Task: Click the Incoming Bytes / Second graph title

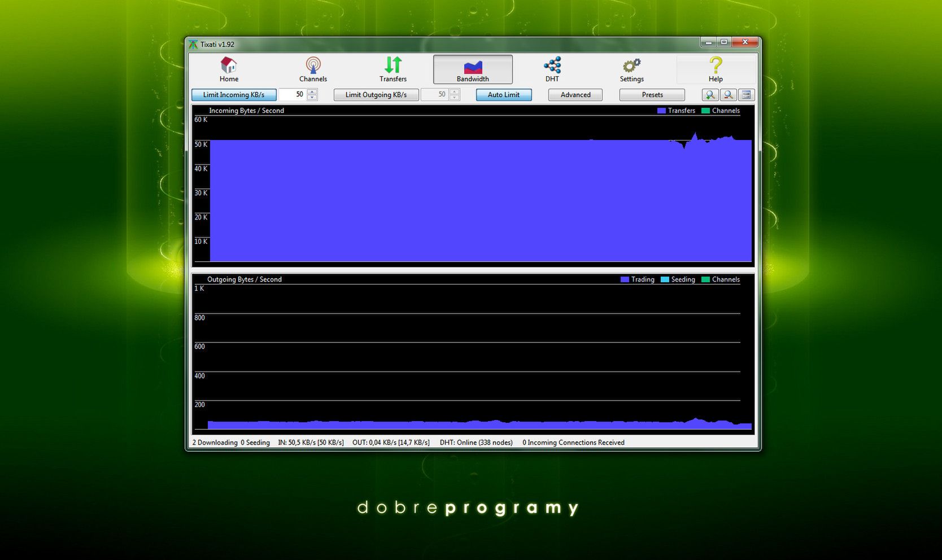Action: (x=246, y=111)
